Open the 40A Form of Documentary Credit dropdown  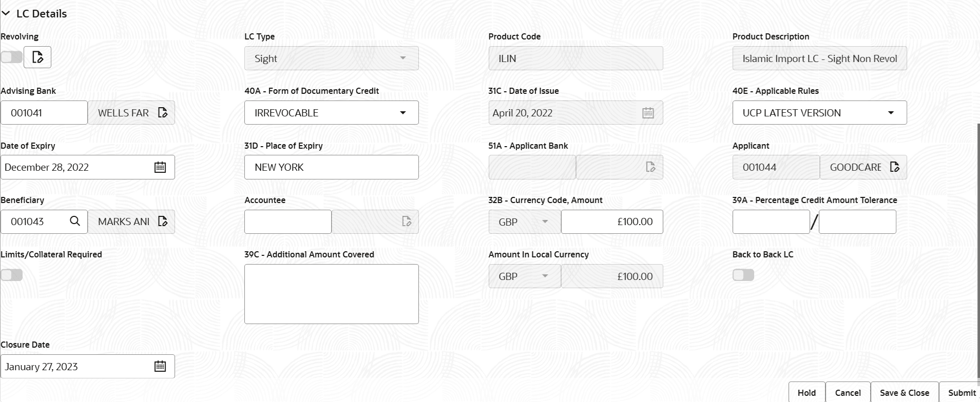tap(403, 112)
